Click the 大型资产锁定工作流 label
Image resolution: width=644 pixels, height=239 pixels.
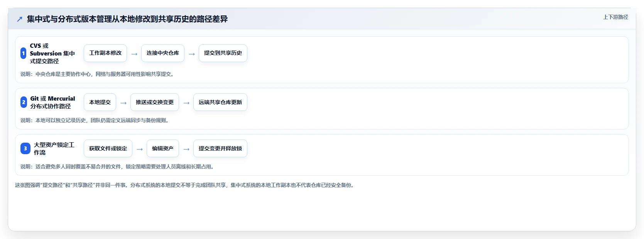click(x=54, y=148)
